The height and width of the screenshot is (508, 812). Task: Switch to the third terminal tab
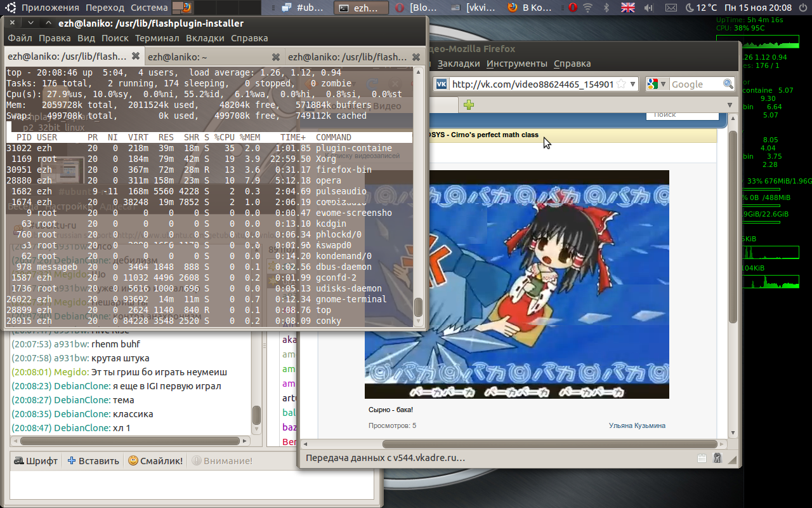(354, 57)
